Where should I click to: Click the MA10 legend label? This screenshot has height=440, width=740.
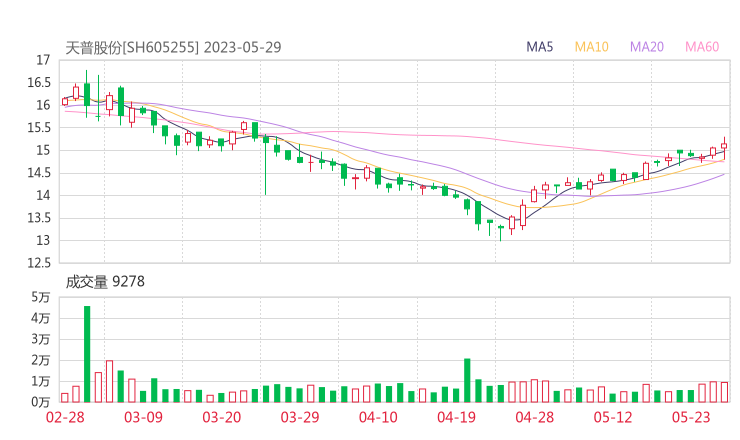[591, 47]
